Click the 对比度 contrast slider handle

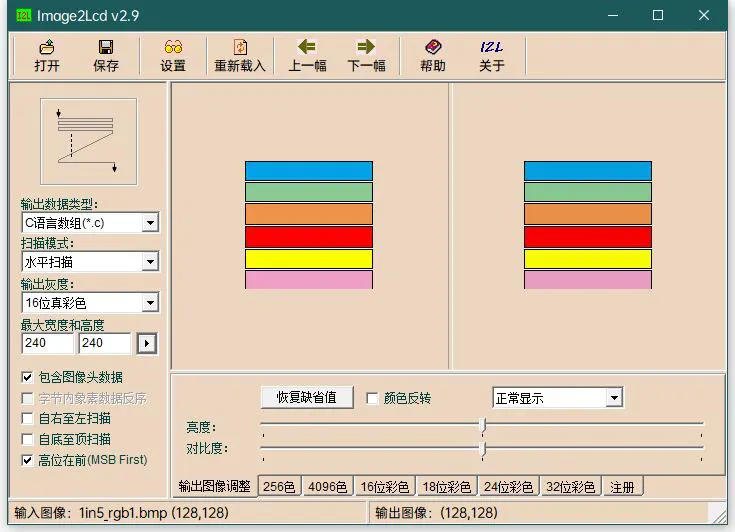[482, 449]
